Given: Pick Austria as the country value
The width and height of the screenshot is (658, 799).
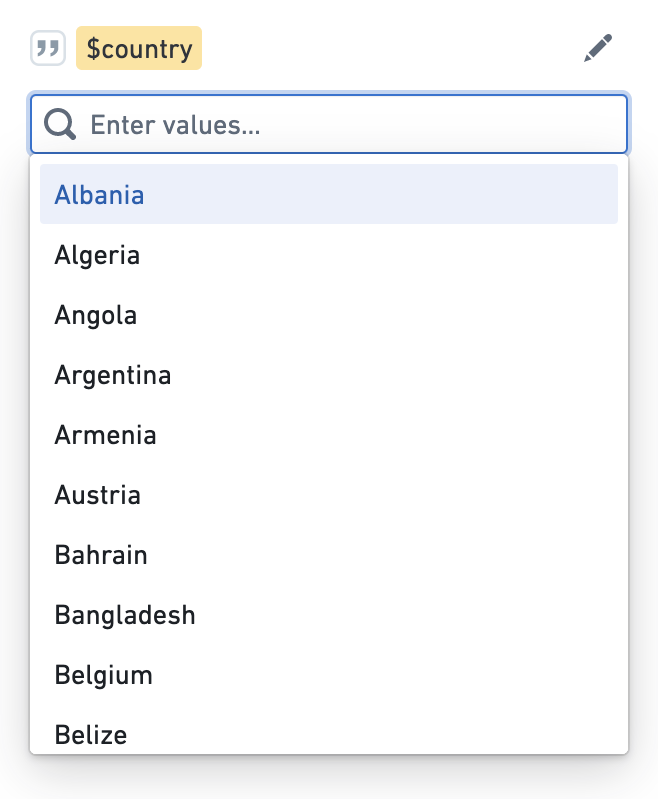Looking at the screenshot, I should tap(329, 494).
